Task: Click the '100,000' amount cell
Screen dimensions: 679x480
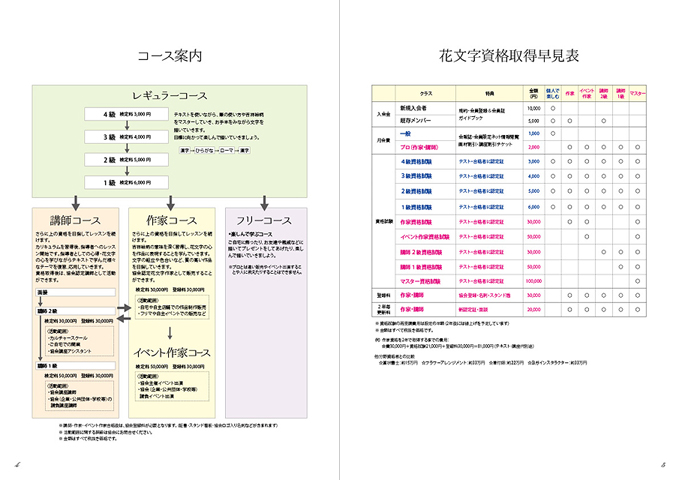Action: coord(534,281)
